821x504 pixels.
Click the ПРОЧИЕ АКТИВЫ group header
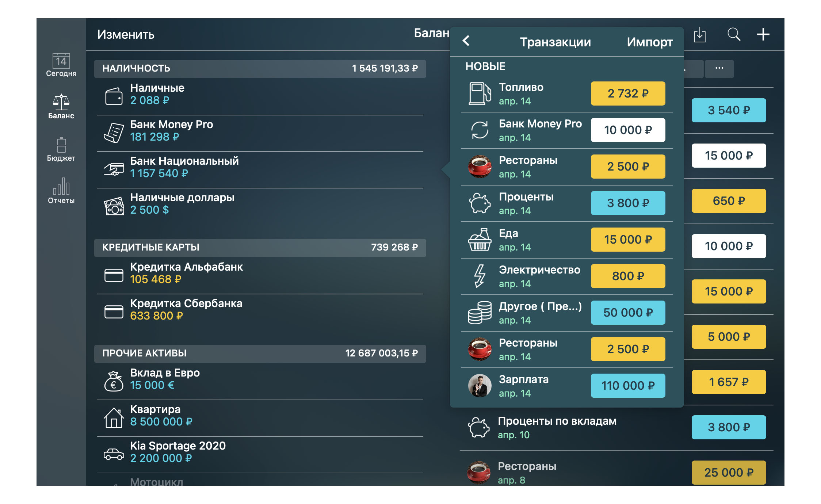(260, 354)
